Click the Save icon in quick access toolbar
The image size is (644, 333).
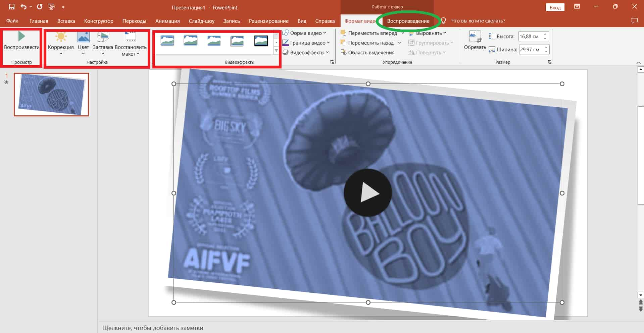tap(11, 7)
